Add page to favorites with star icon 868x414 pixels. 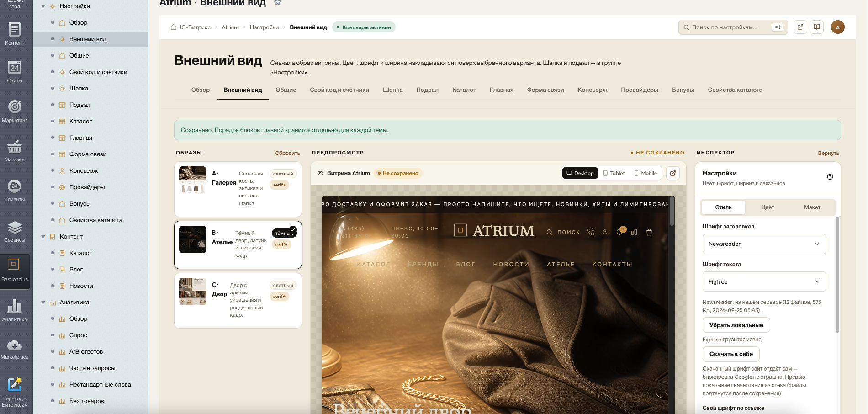click(278, 3)
